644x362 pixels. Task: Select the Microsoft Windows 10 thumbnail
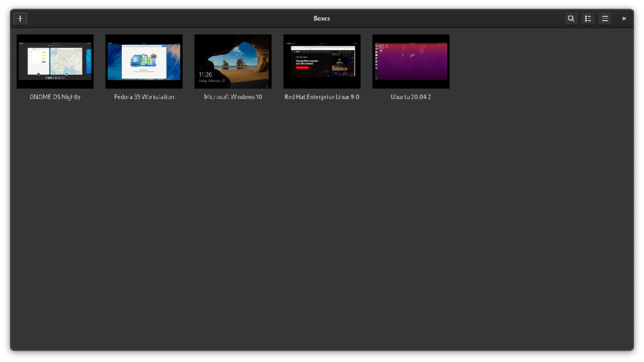(x=233, y=61)
